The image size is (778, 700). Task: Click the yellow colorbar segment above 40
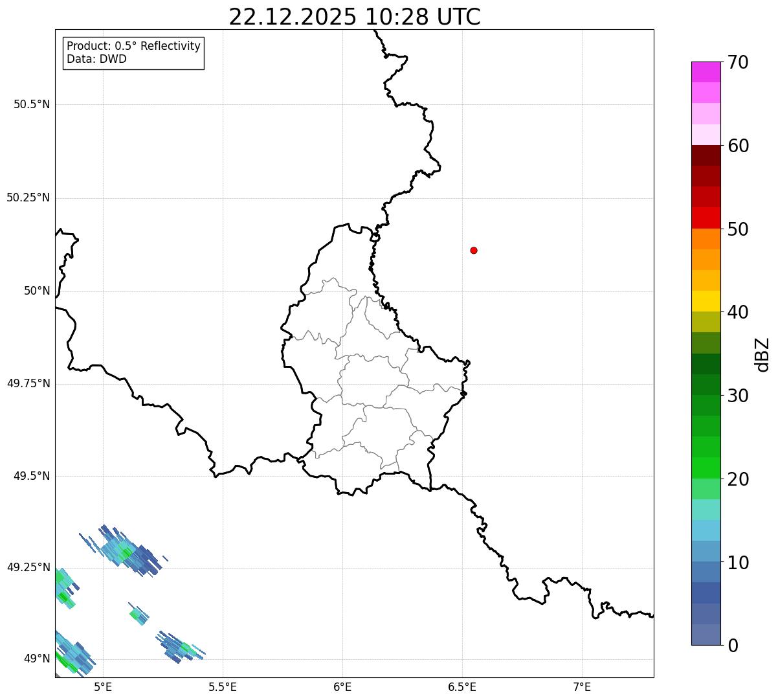pyautogui.click(x=706, y=301)
